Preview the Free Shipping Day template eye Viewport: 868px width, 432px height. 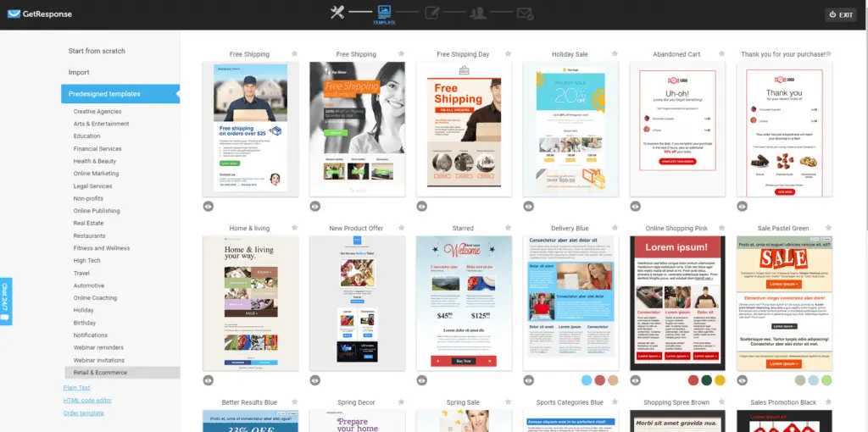422,207
